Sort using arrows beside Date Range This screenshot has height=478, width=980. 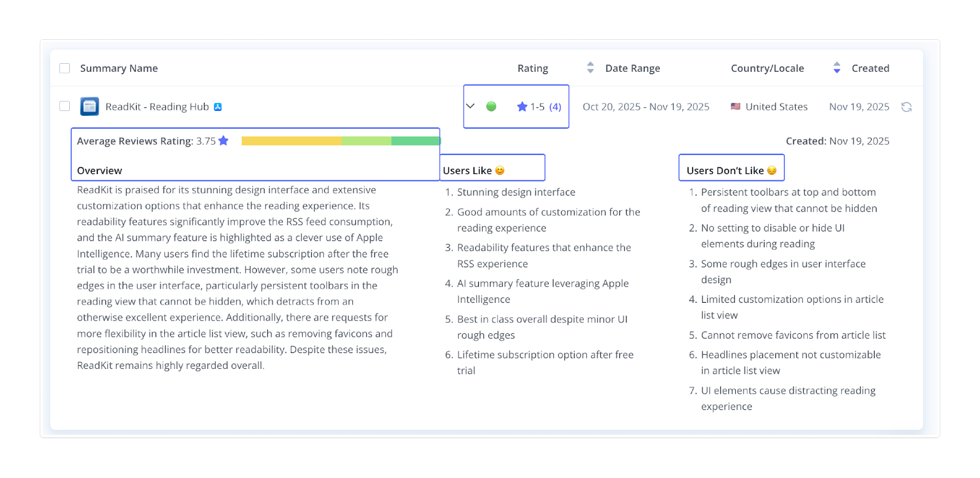[590, 67]
